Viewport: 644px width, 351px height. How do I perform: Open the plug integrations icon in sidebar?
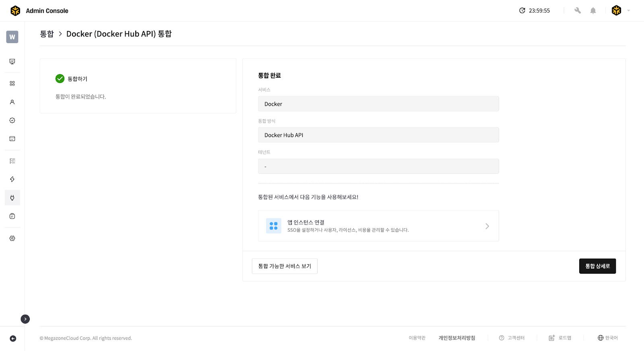point(12,197)
